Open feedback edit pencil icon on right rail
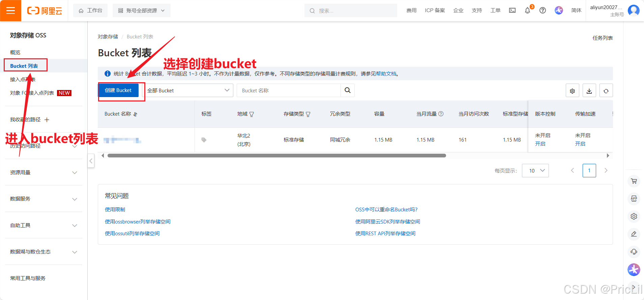Image resolution: width=644 pixels, height=300 pixels. [x=634, y=234]
